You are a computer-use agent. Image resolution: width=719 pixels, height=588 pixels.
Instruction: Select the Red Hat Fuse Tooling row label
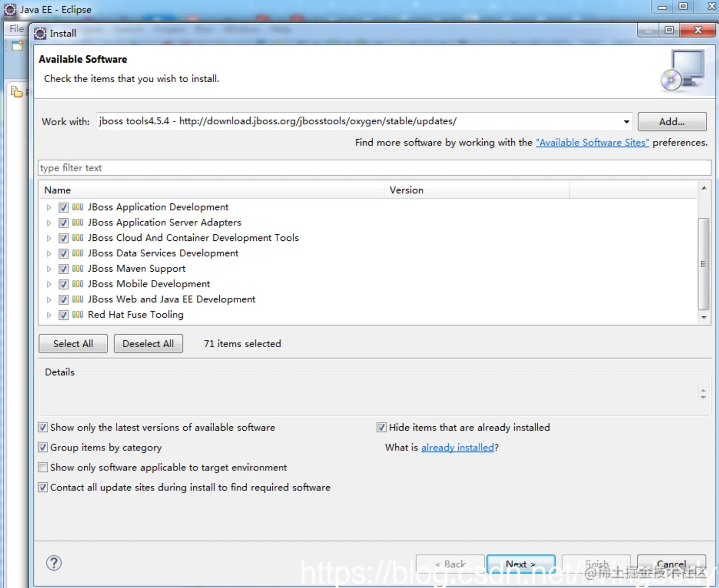tap(136, 315)
